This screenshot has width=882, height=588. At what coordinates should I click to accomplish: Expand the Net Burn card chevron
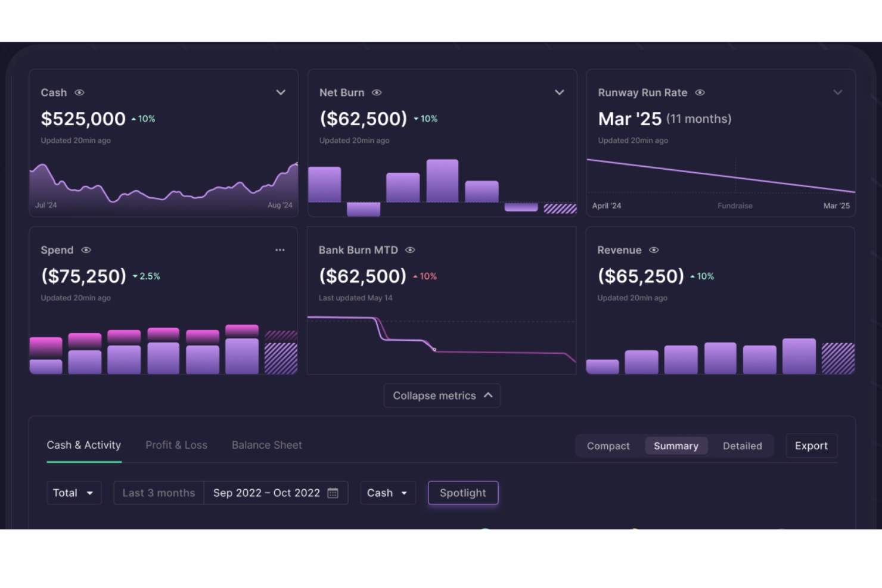point(559,92)
